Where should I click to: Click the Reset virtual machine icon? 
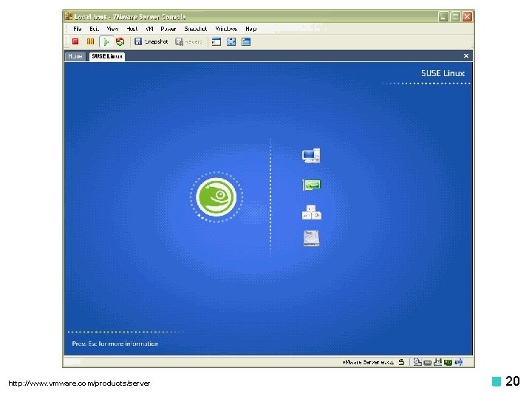[120, 41]
